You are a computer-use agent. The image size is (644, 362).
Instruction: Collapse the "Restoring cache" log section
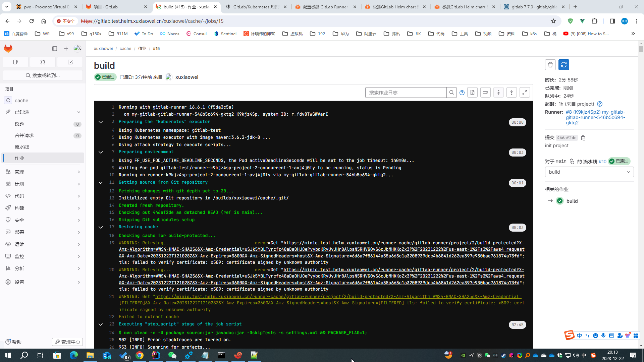coord(101,227)
